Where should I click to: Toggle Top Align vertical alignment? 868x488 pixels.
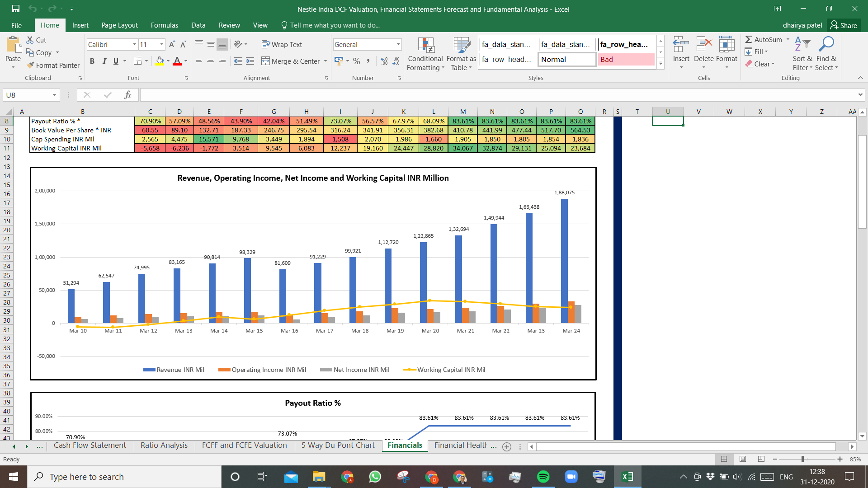[199, 44]
